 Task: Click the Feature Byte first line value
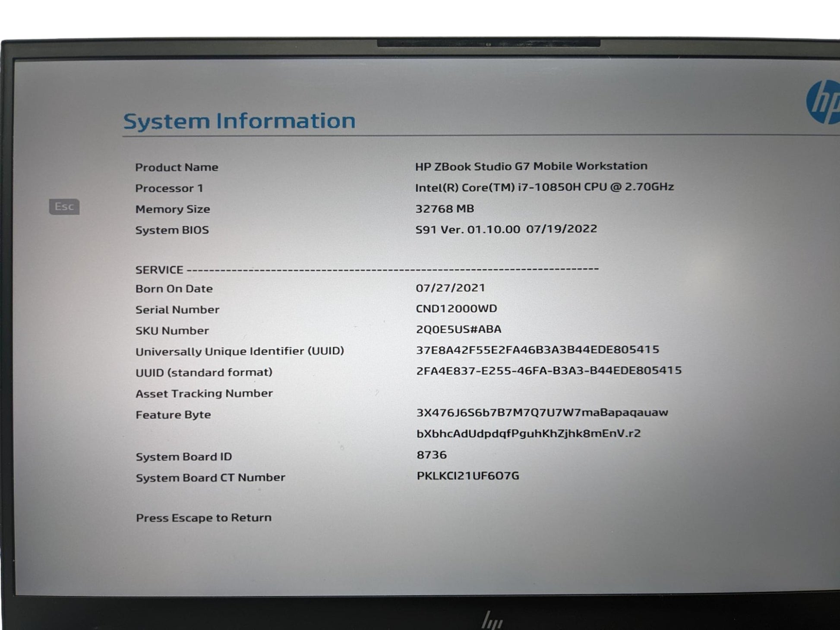[x=542, y=413]
